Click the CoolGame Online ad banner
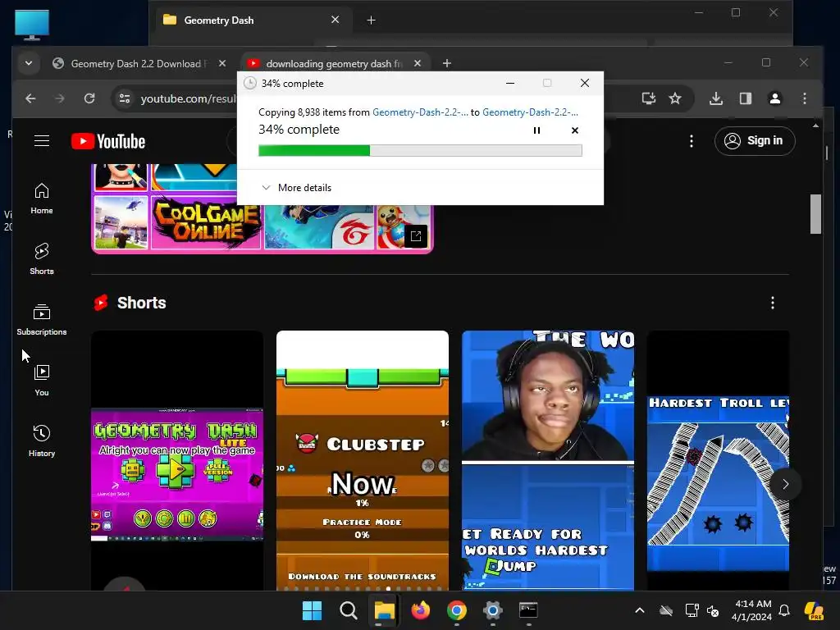The width and height of the screenshot is (840, 630). tap(206, 222)
